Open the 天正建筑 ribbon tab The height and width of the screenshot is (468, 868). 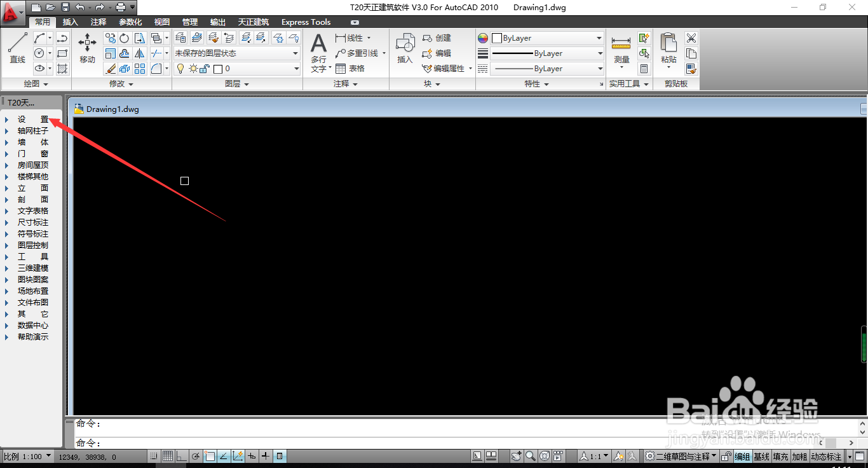coord(254,22)
